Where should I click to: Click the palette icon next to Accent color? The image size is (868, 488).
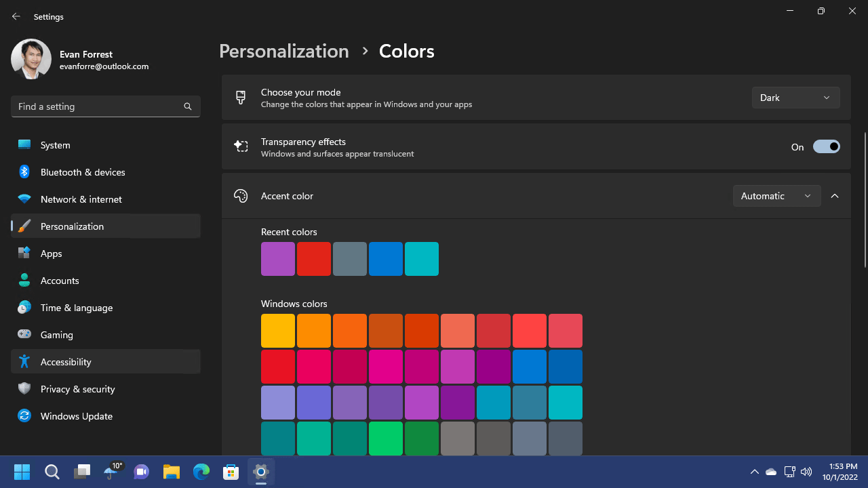click(241, 196)
